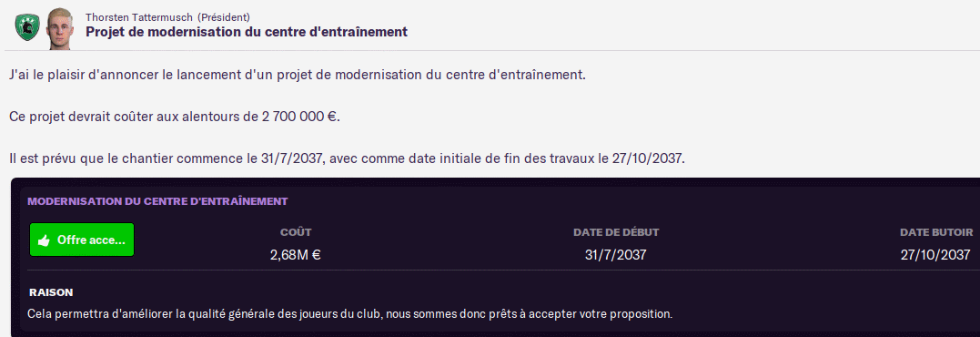Screen dimensions: 980x337
Task: Click the green "Offre acce..." button
Action: 82,240
